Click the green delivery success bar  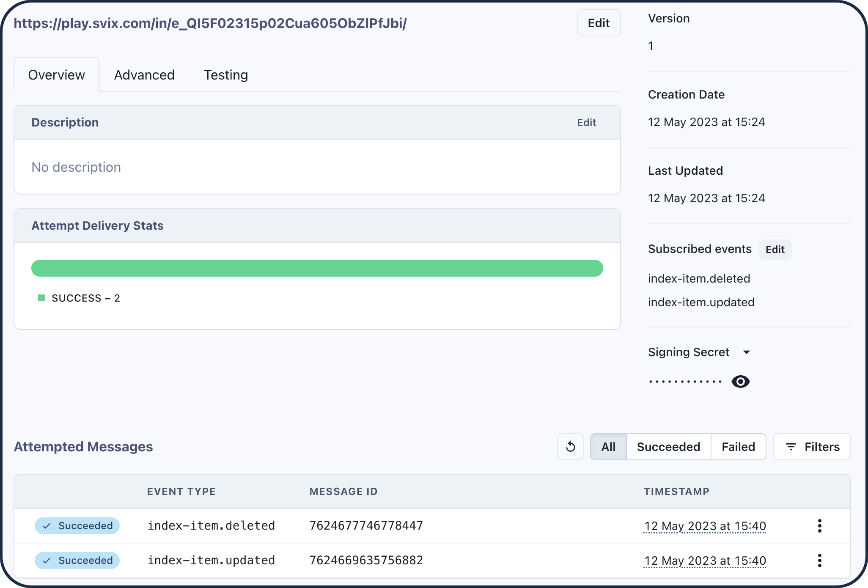[317, 268]
